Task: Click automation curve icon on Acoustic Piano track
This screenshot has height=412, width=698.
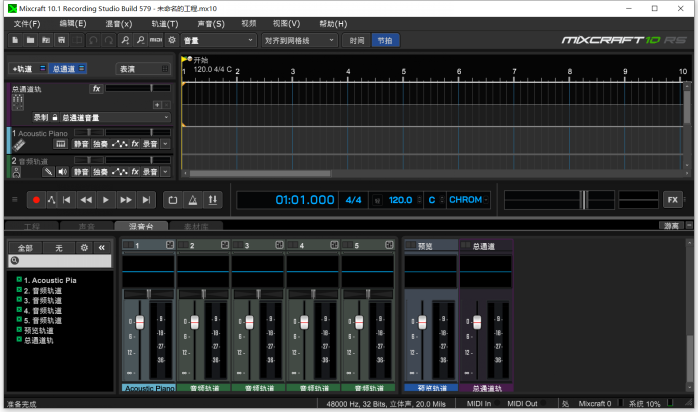Action: click(119, 144)
